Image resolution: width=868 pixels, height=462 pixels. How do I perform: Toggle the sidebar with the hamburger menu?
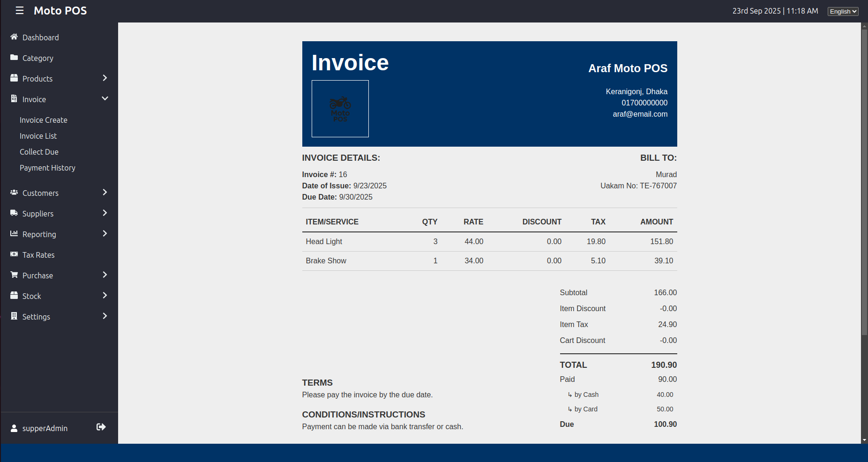19,10
